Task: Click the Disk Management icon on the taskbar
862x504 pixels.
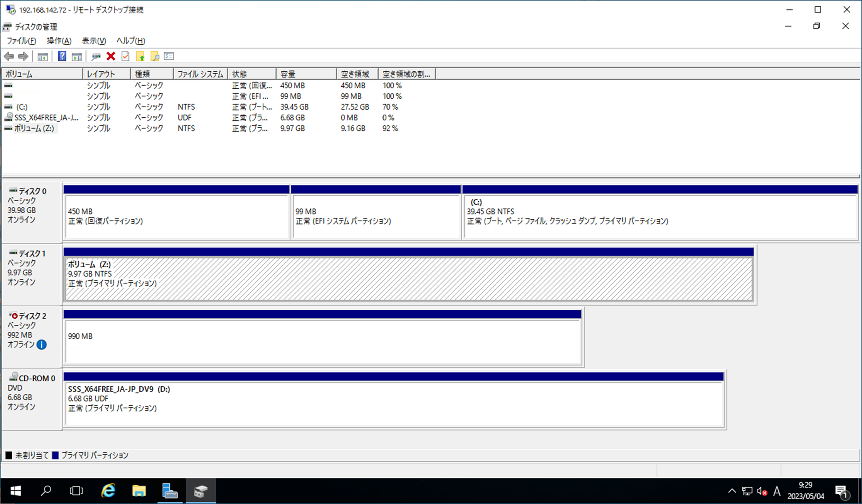Action: pyautogui.click(x=200, y=491)
